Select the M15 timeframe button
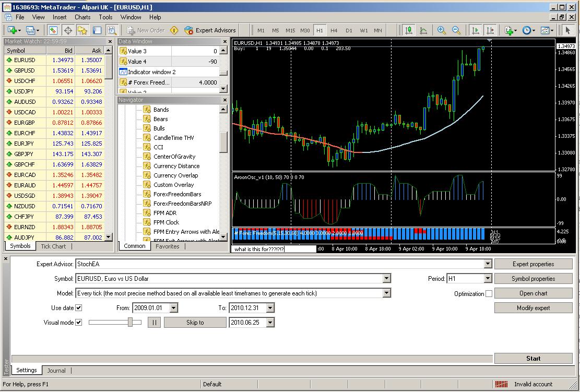The width and height of the screenshot is (580, 392). click(x=290, y=30)
